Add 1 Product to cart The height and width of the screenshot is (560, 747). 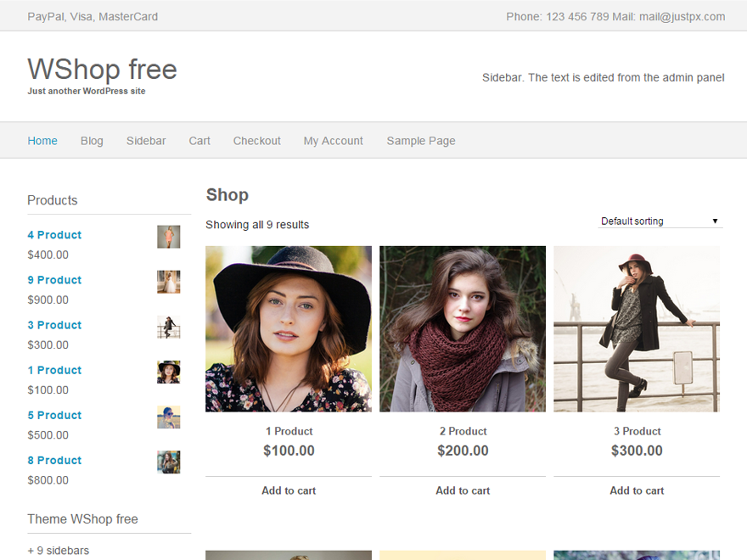click(x=289, y=490)
